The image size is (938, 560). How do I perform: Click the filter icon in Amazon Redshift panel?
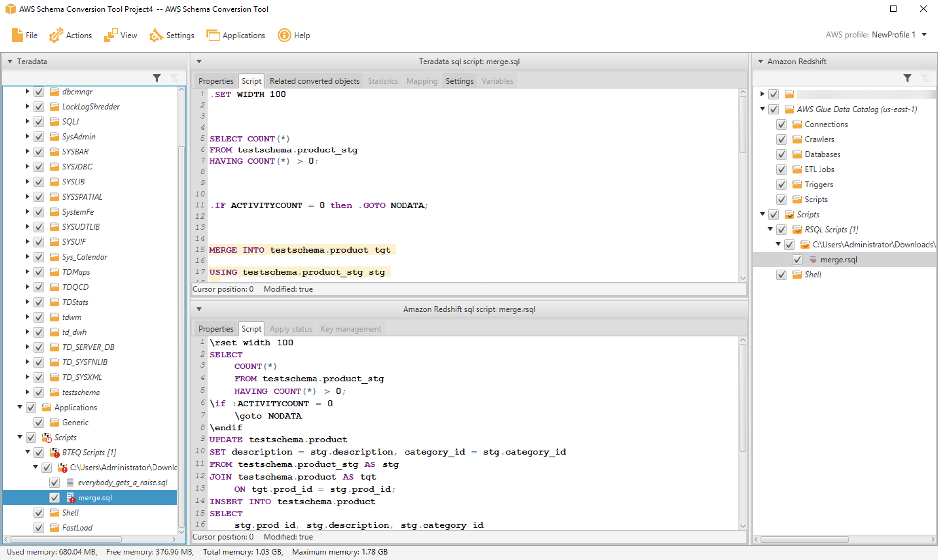[x=907, y=78]
